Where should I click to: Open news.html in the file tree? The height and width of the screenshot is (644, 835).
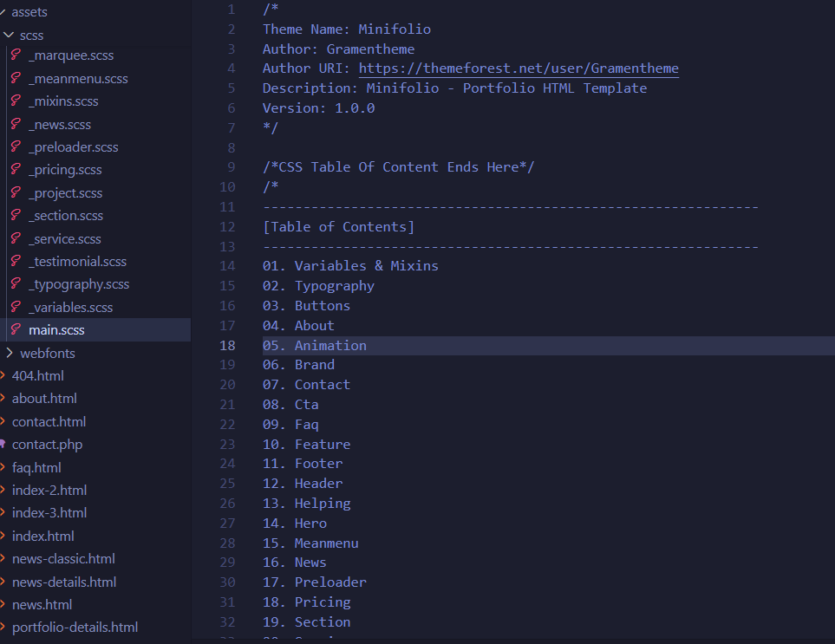point(42,605)
